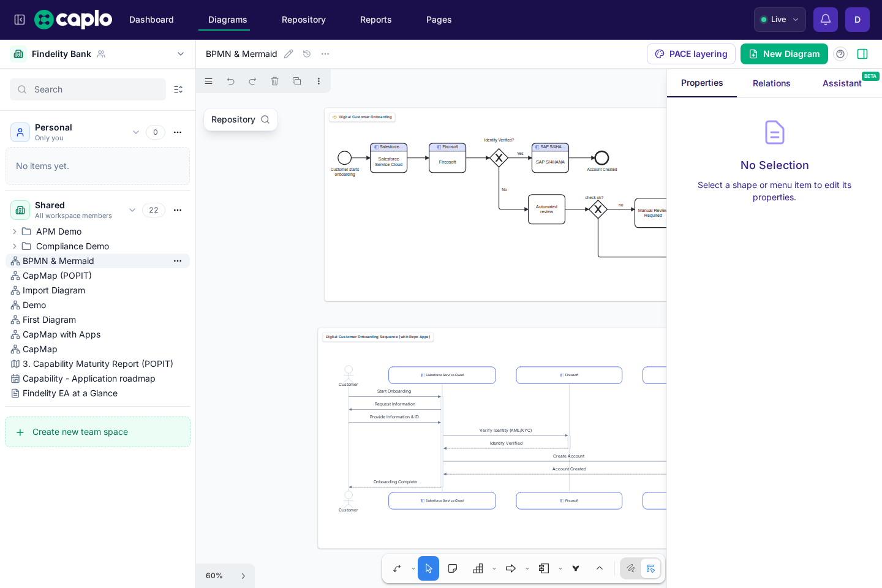This screenshot has width=882, height=588.
Task: Open the canvas hamburger menu
Action: (208, 81)
